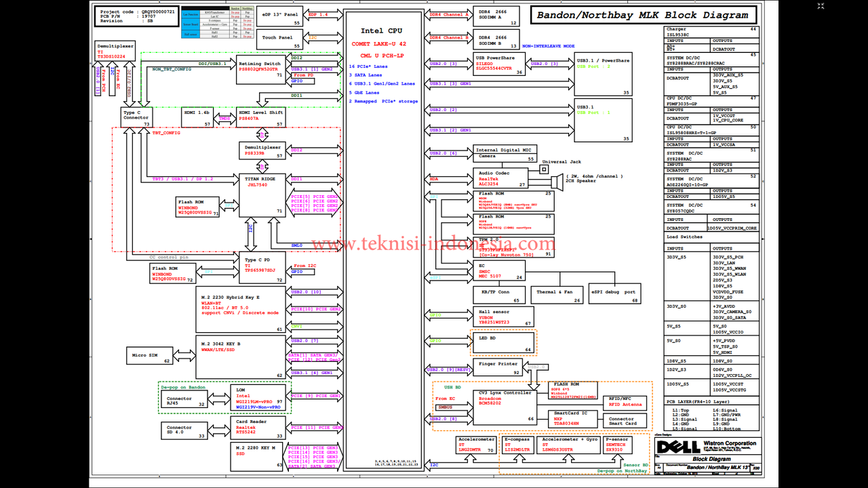Click the Connector RJ45 block
This screenshot has width=868, height=488.
[x=184, y=399]
